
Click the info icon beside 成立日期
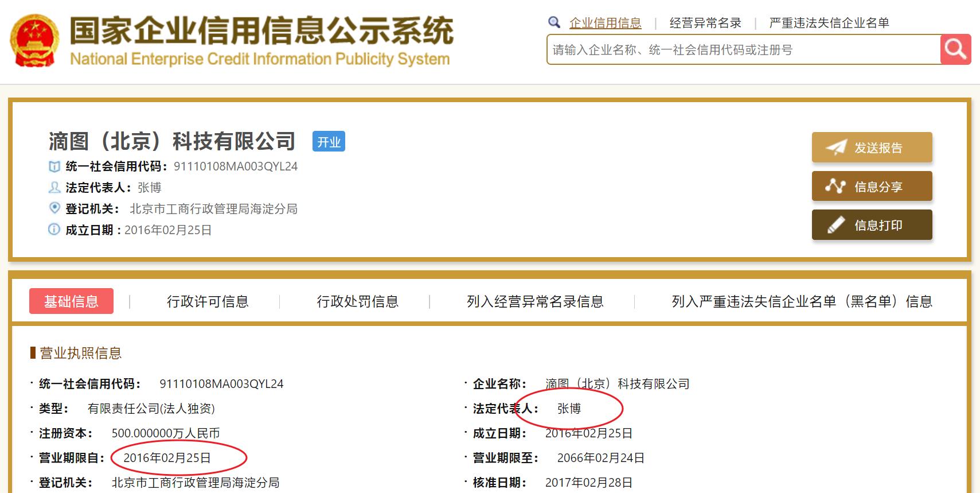[54, 230]
